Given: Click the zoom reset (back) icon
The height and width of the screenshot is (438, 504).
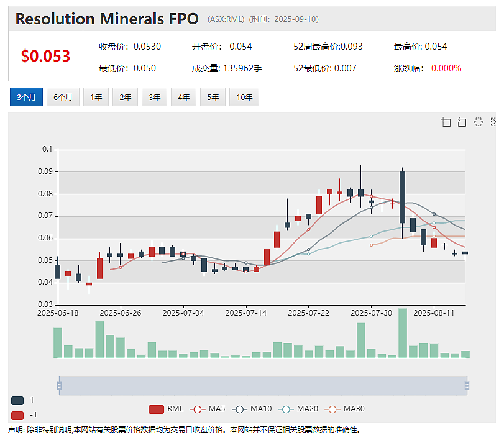Looking at the screenshot, I should coord(462,122).
